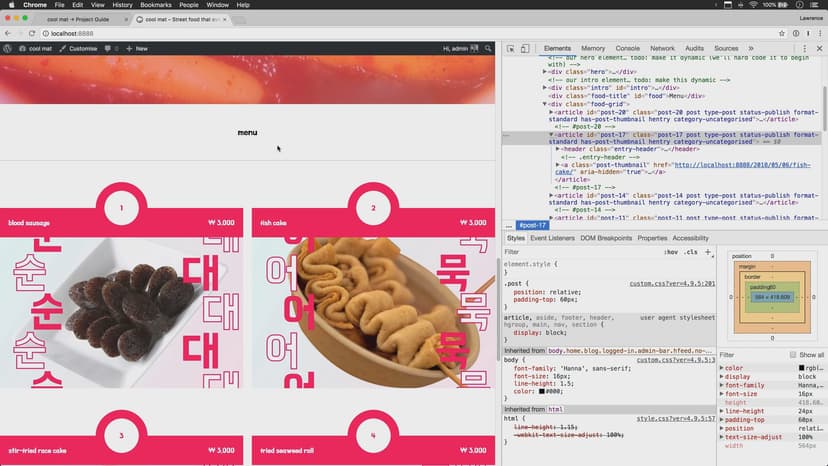828x466 pixels.
Task: Toggle the .cls class editor
Action: [x=691, y=252]
